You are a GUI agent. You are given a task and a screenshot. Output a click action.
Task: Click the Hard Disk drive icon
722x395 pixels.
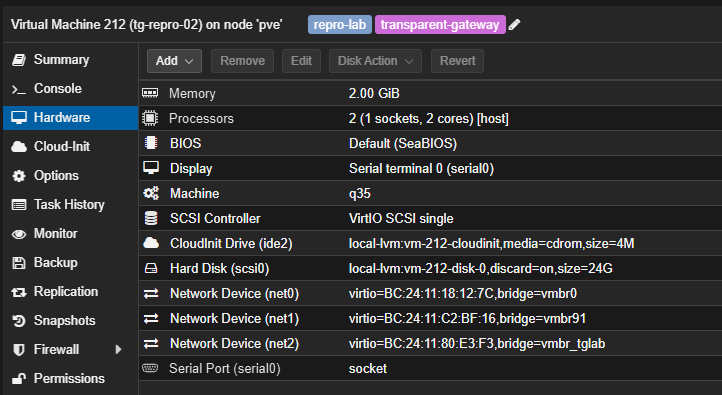tap(151, 268)
